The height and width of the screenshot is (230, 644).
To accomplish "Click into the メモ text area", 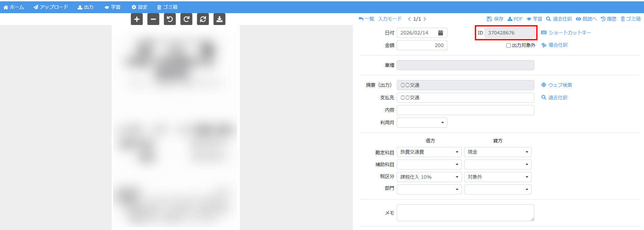I will point(465,213).
